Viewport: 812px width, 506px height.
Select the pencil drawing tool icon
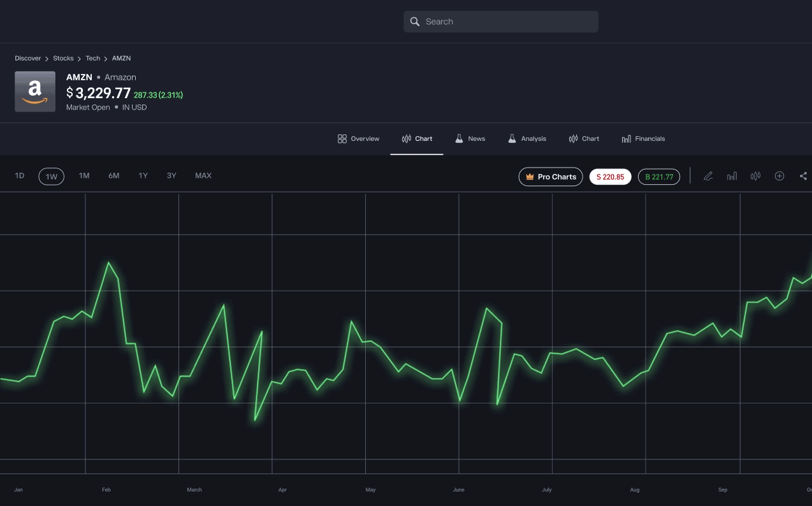(708, 177)
